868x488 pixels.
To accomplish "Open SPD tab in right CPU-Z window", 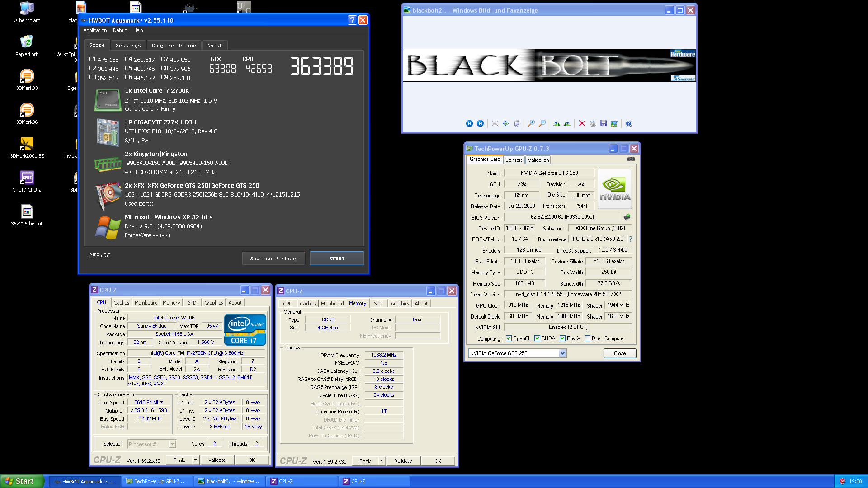I will click(378, 304).
